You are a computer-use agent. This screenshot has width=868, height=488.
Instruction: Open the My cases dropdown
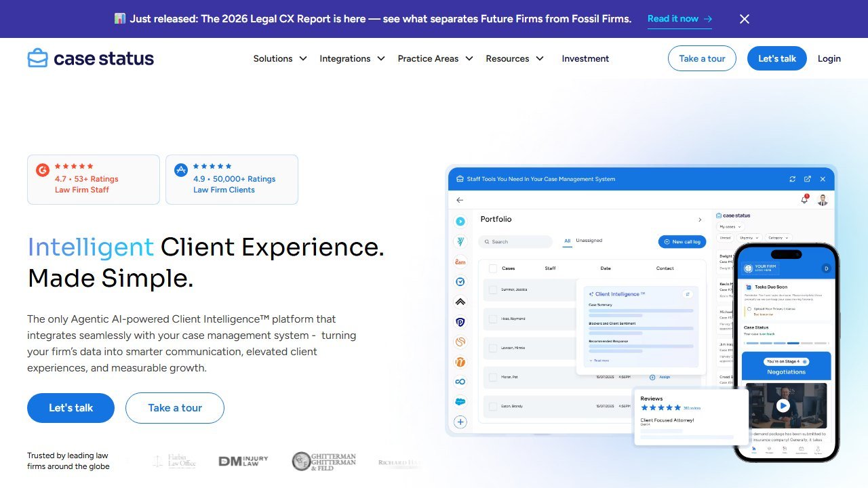pyautogui.click(x=730, y=226)
